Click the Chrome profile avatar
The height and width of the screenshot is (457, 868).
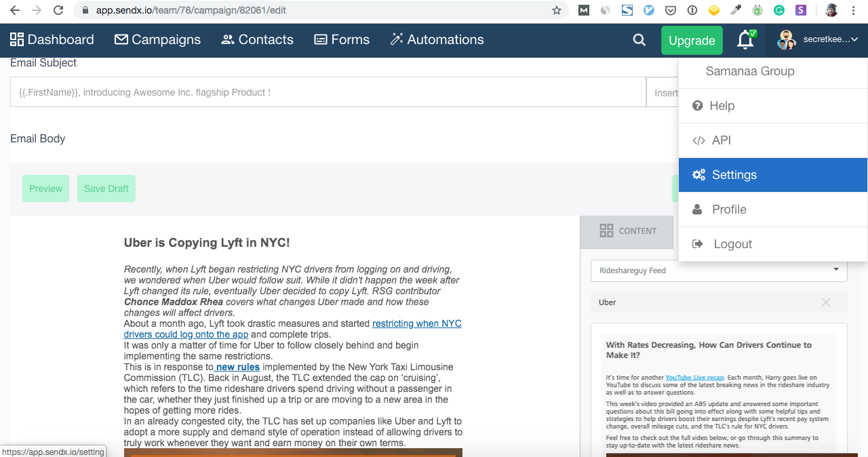click(831, 10)
